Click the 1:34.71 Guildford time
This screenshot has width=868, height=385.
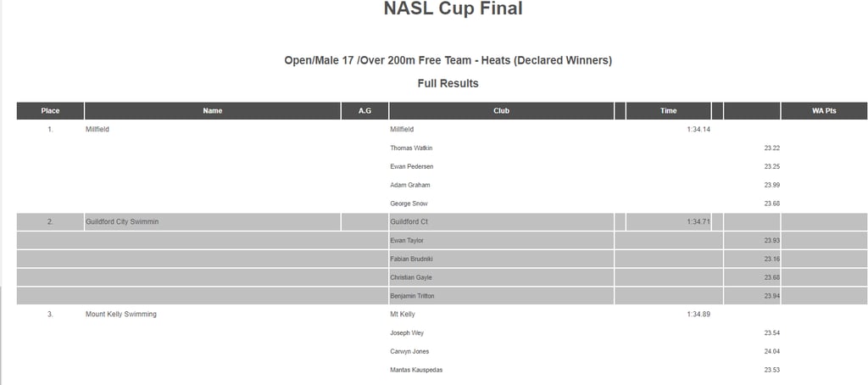point(698,222)
